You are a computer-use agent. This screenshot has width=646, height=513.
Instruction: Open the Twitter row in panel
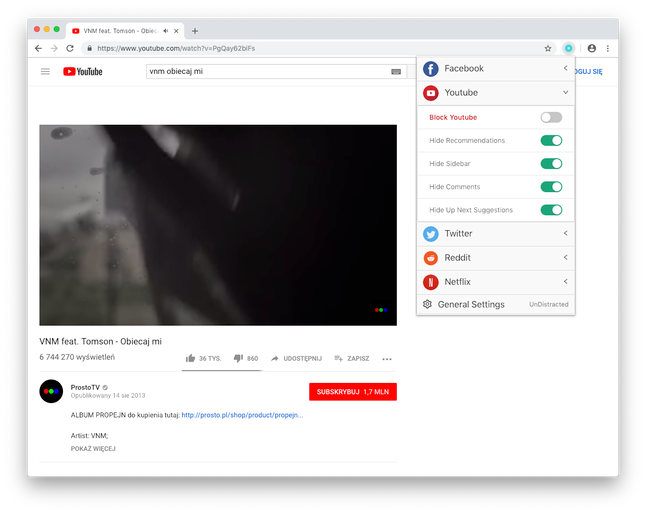[496, 234]
